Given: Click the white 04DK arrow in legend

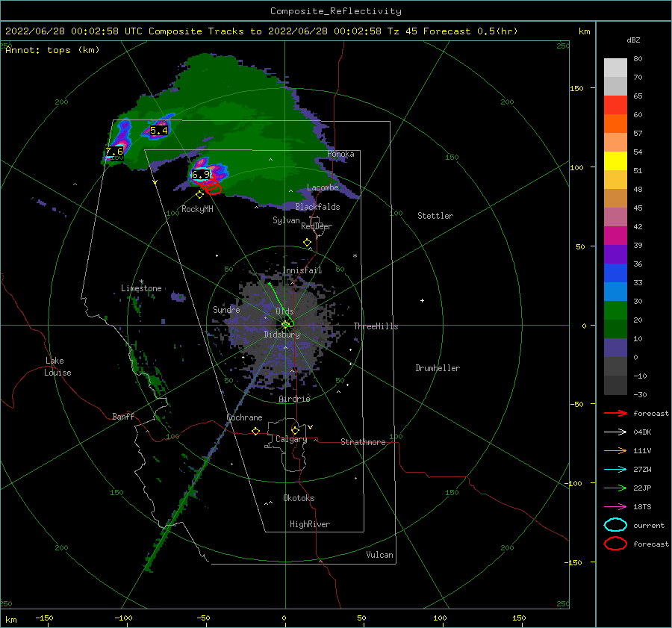Looking at the screenshot, I should (615, 432).
